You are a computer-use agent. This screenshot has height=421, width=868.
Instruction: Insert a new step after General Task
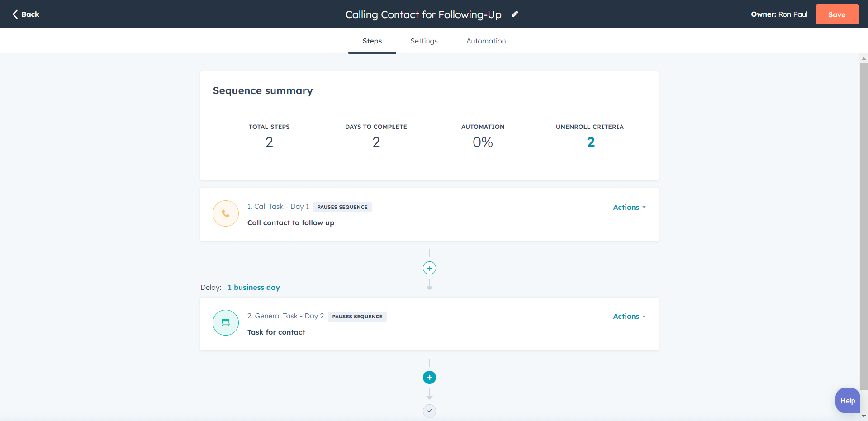click(x=429, y=377)
